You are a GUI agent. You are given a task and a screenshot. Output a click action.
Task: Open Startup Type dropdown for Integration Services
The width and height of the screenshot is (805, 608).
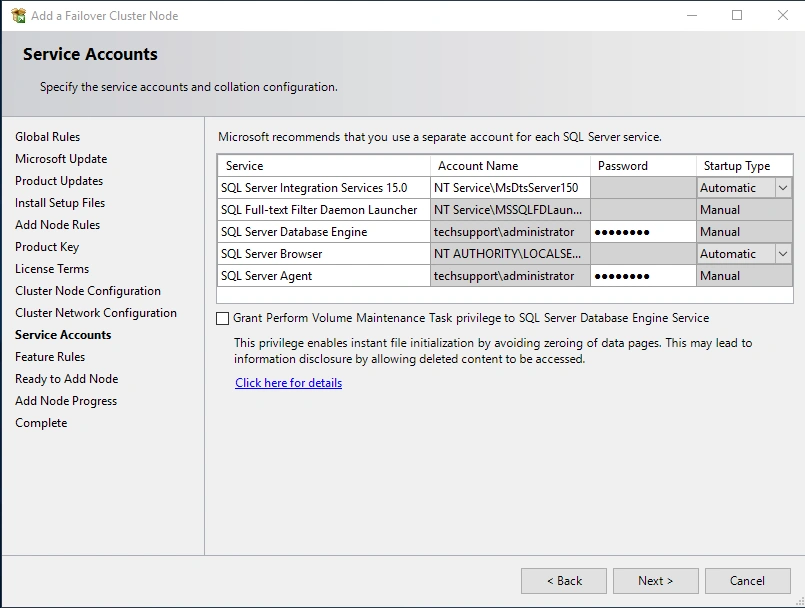(x=782, y=188)
